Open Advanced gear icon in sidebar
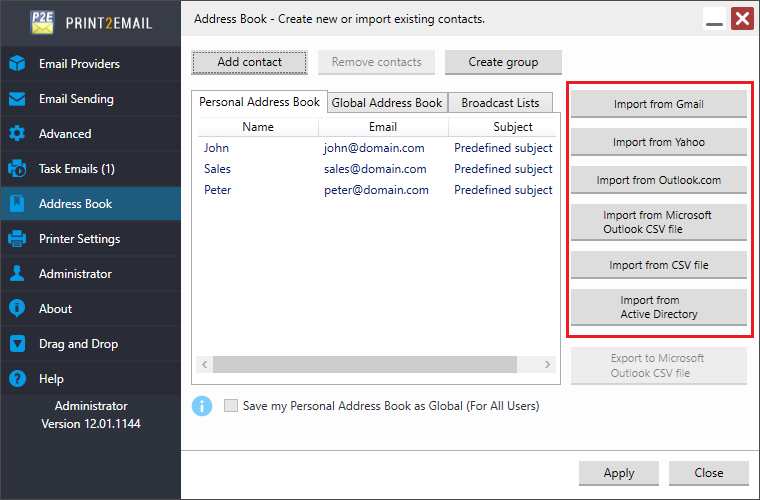This screenshot has width=760, height=500. pyautogui.click(x=17, y=134)
